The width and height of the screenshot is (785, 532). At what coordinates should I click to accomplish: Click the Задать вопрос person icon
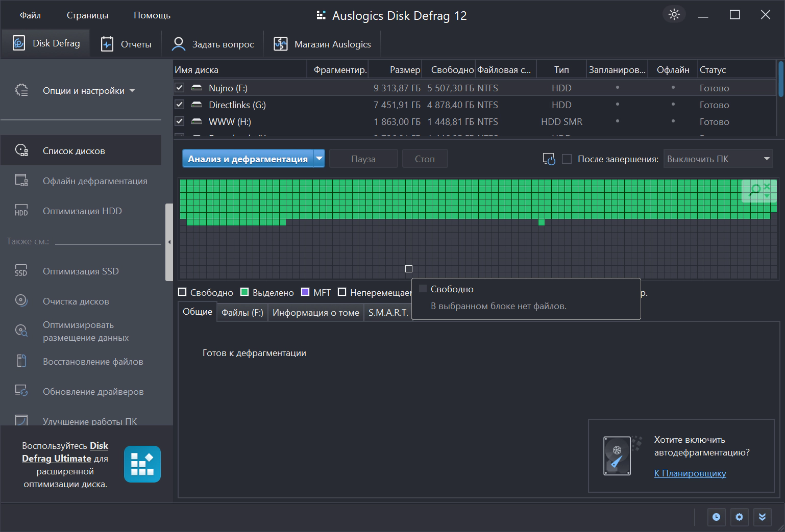178,44
